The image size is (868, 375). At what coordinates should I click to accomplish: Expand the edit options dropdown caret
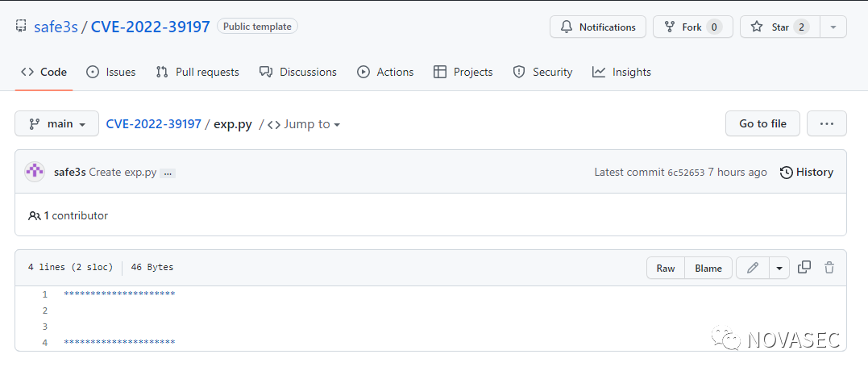[779, 268]
